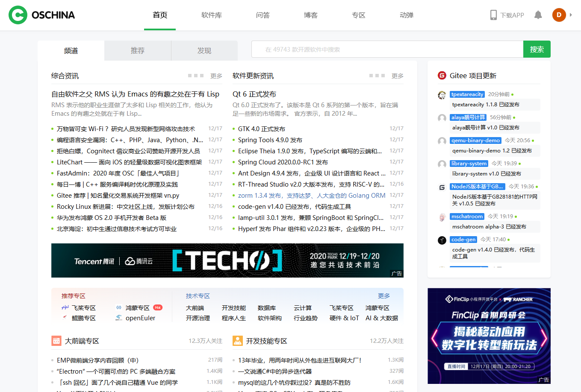Switch to the 推荐 tab
Image resolution: width=581 pixels, height=392 pixels.
[x=137, y=50]
